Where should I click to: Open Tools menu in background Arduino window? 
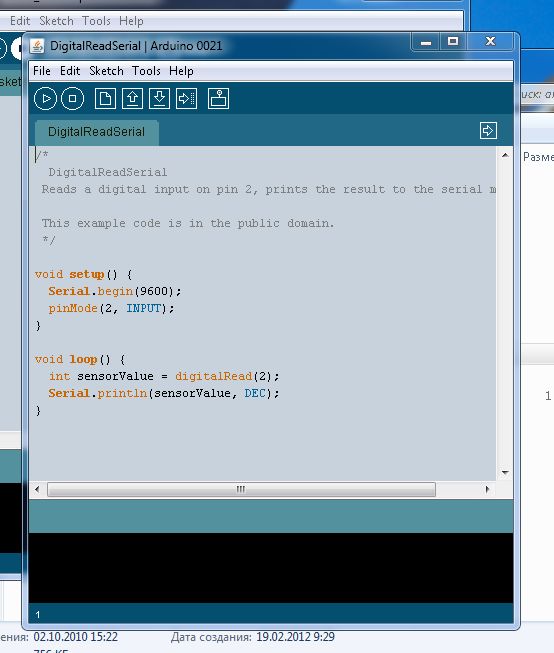(x=96, y=21)
